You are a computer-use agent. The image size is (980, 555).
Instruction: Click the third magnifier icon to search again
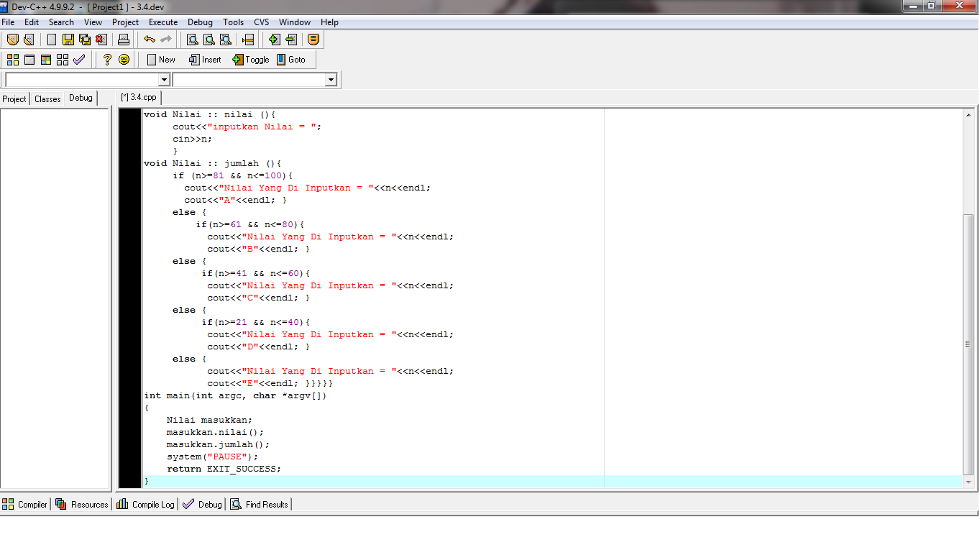(226, 40)
